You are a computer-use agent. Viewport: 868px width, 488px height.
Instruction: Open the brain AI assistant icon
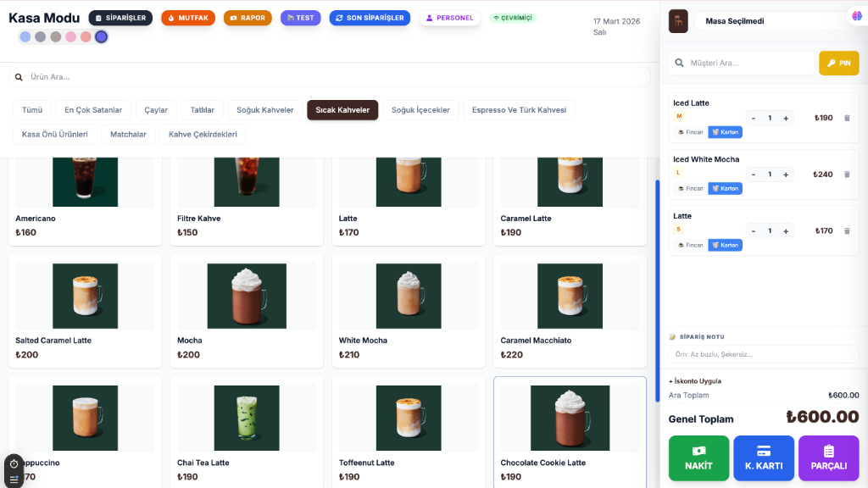coord(854,15)
